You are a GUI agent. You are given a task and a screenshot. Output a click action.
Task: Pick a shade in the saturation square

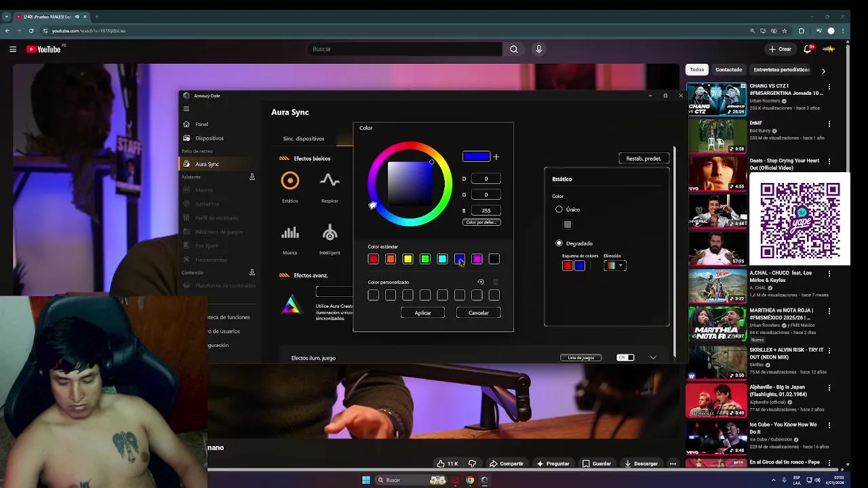click(x=410, y=184)
